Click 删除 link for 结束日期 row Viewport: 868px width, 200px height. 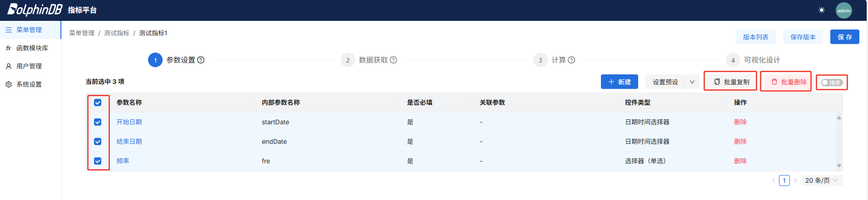click(x=740, y=141)
